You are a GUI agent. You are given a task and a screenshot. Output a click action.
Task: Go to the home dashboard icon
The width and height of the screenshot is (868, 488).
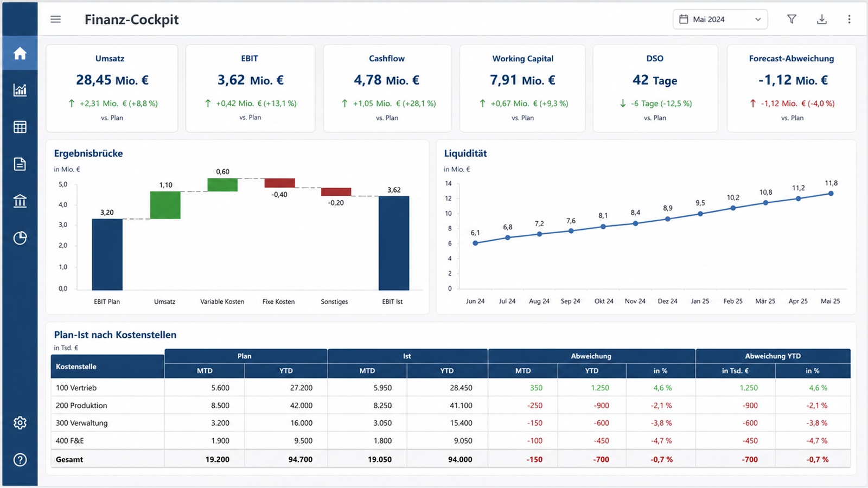20,53
